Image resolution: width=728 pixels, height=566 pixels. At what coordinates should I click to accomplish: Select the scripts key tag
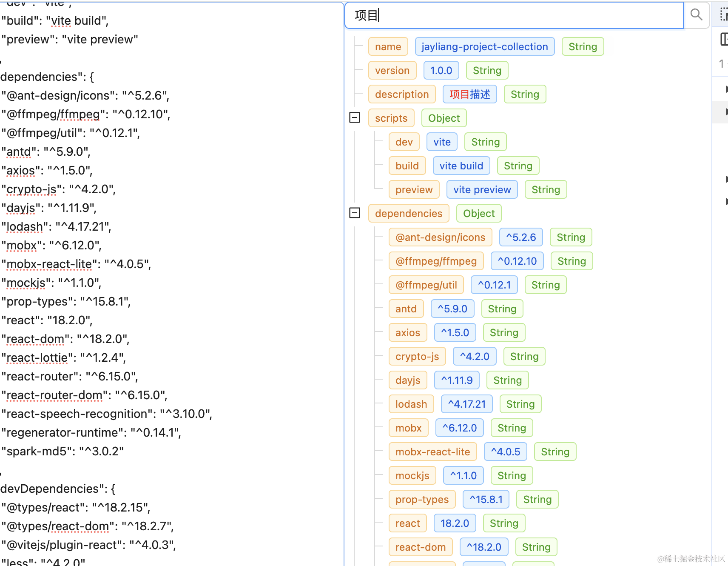pyautogui.click(x=391, y=118)
